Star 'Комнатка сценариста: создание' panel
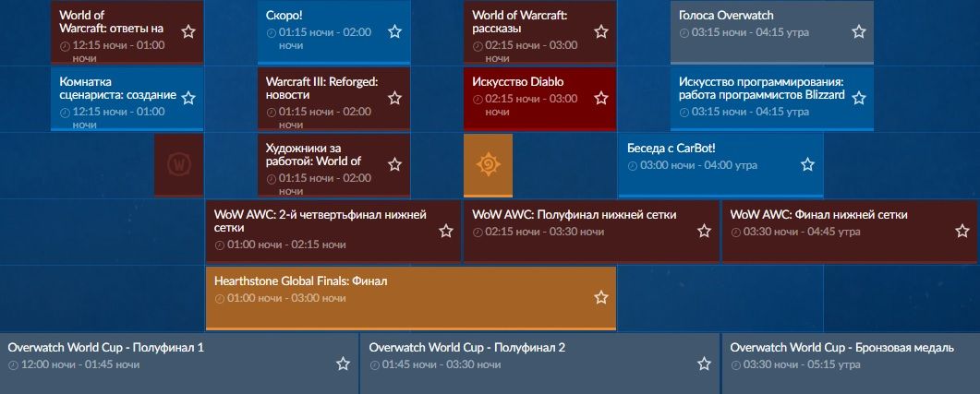This screenshot has width=980, height=394. [x=188, y=98]
